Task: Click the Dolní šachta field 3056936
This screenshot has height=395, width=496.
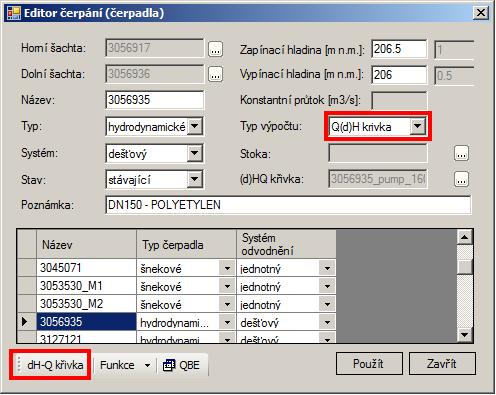Action: [154, 74]
